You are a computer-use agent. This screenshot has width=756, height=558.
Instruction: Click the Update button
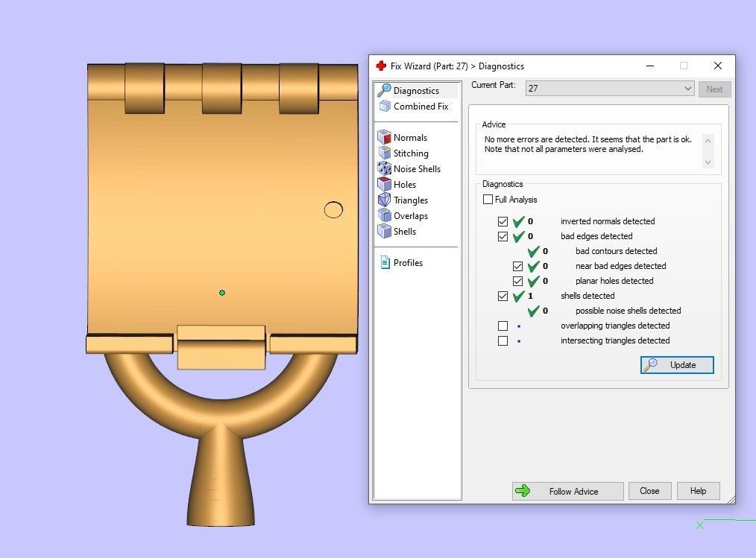[x=677, y=365]
